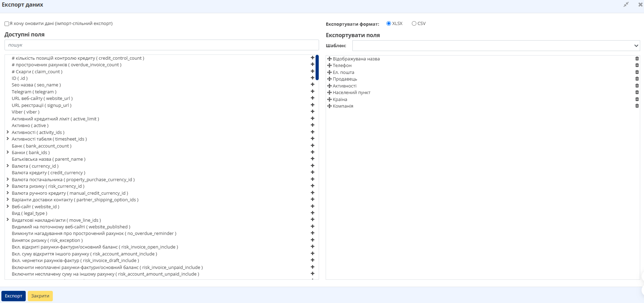The image size is (644, 303).
Task: Add Активно ( active ) field via plus
Action: coord(312,125)
